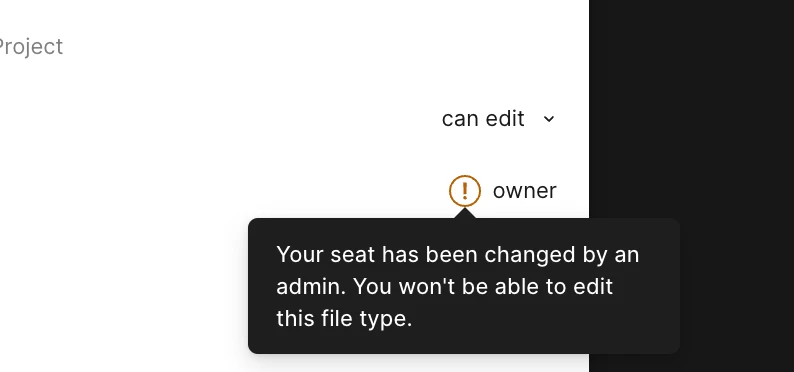Click the exclamation mark inside the orange circle
The image size is (794, 372).
coord(464,191)
